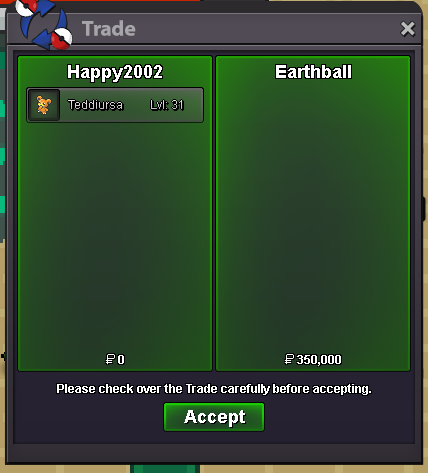Click the lower red Pokéball in Trade logo

coord(62,39)
